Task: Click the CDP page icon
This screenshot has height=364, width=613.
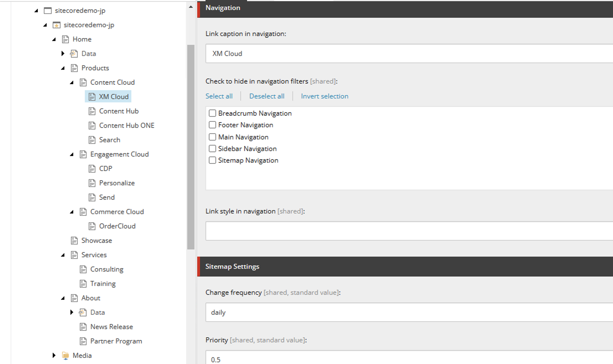Action: pyautogui.click(x=92, y=169)
